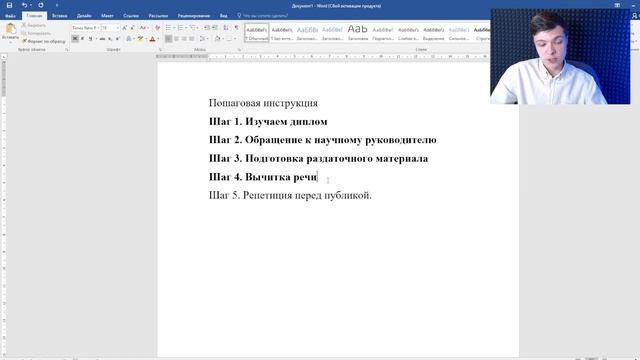Toggle Strikethrough formatting
The height and width of the screenshot is (360, 640).
[102, 39]
